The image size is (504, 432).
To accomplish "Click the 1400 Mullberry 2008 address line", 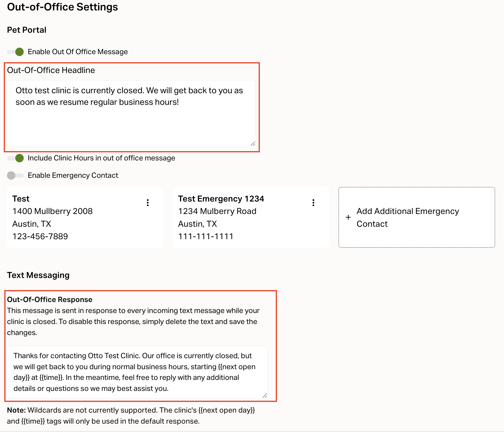I will click(52, 211).
